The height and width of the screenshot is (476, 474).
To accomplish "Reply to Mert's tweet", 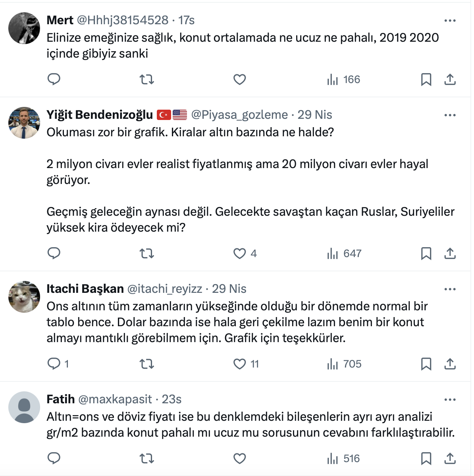I will pos(54,79).
